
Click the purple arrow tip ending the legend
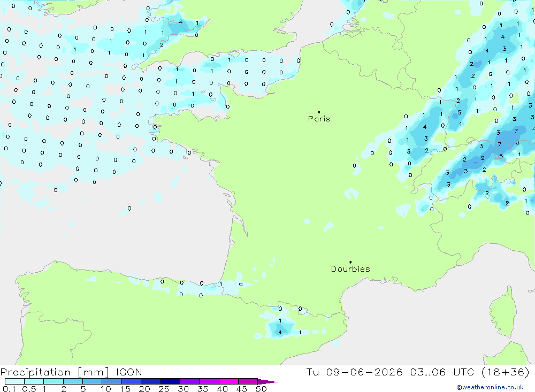coord(267,382)
